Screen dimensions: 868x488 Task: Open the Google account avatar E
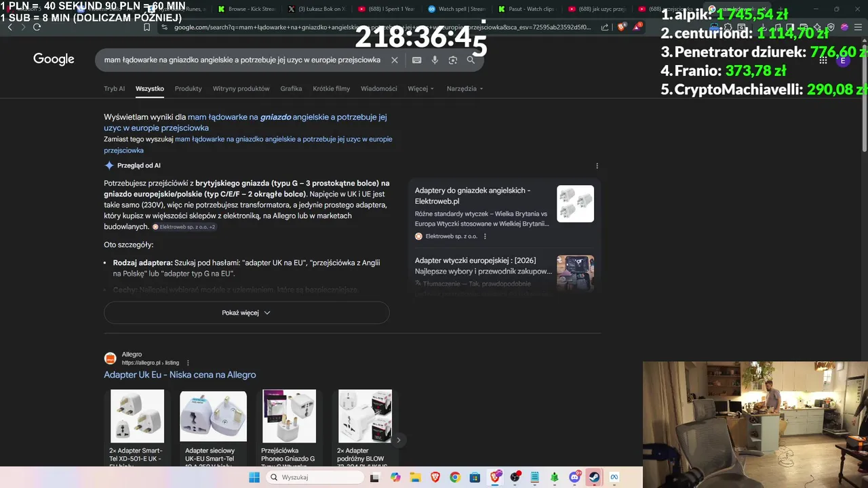843,60
